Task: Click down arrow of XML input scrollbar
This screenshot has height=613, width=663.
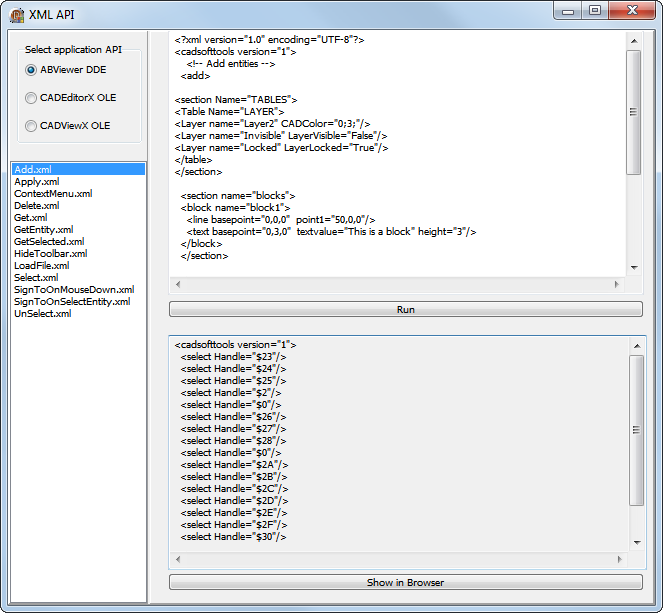Action: point(633,268)
